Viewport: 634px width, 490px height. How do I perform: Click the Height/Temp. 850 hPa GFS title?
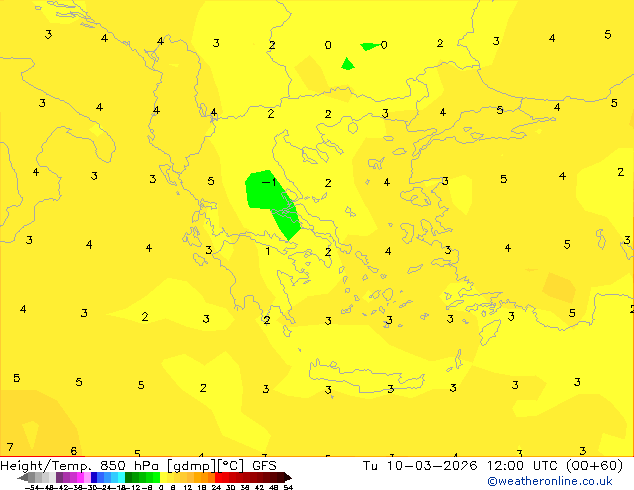(138, 465)
